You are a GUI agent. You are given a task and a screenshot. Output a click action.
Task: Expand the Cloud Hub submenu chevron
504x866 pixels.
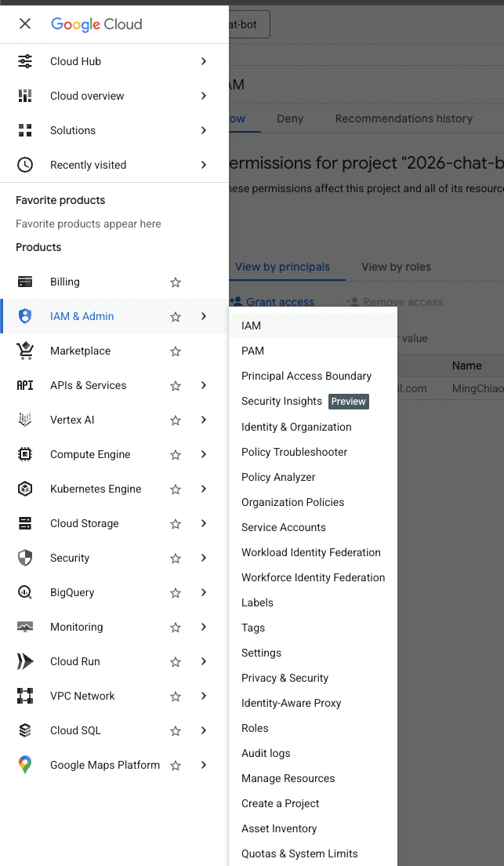coord(204,61)
